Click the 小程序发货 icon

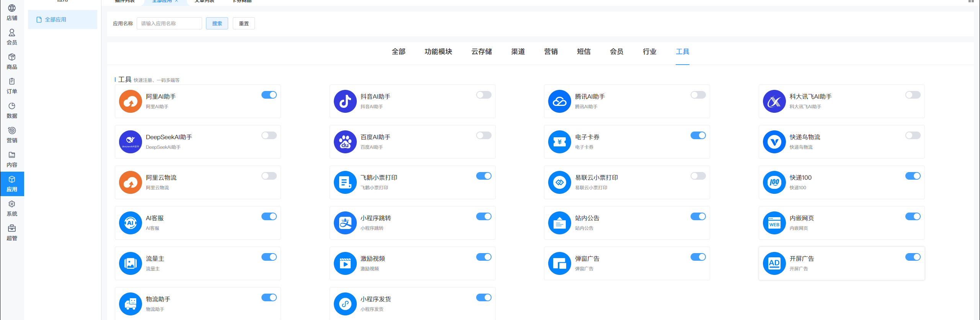click(x=345, y=304)
